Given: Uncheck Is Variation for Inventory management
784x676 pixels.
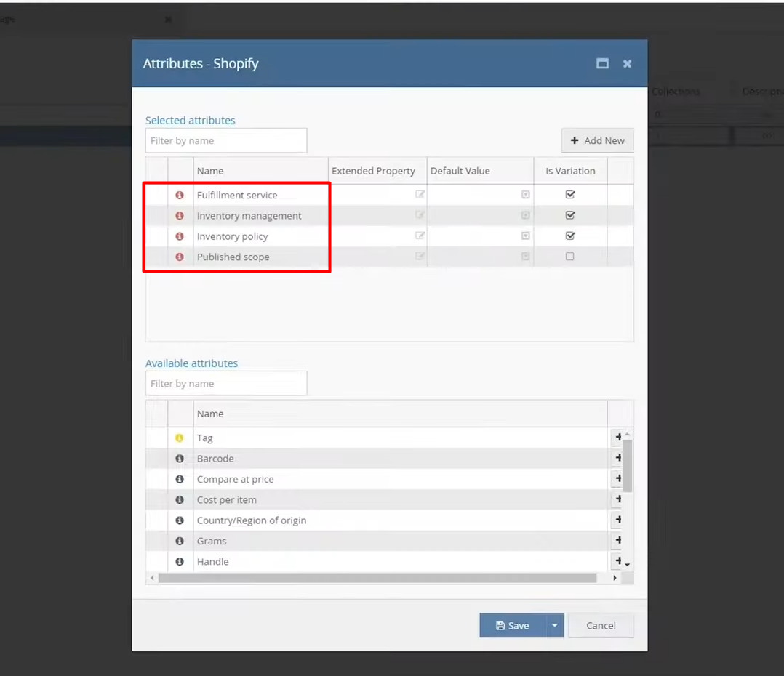Looking at the screenshot, I should click(x=570, y=215).
